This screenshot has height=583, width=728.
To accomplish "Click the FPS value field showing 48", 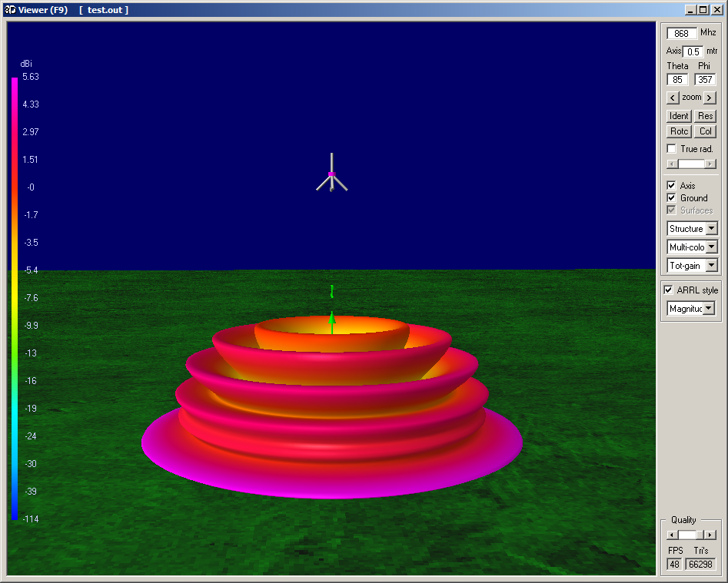I will point(675,564).
